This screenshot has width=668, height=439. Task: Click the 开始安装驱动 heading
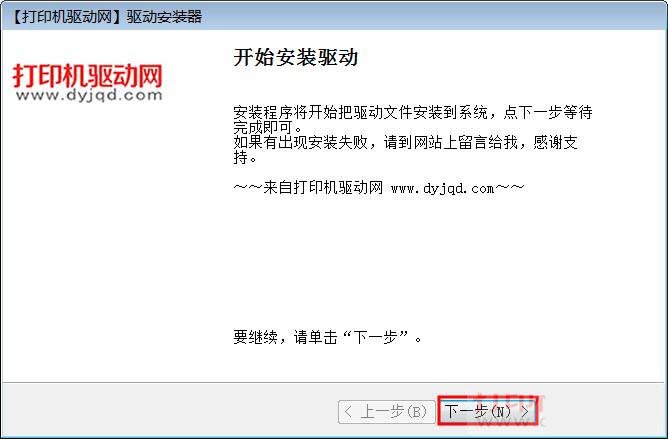[296, 57]
